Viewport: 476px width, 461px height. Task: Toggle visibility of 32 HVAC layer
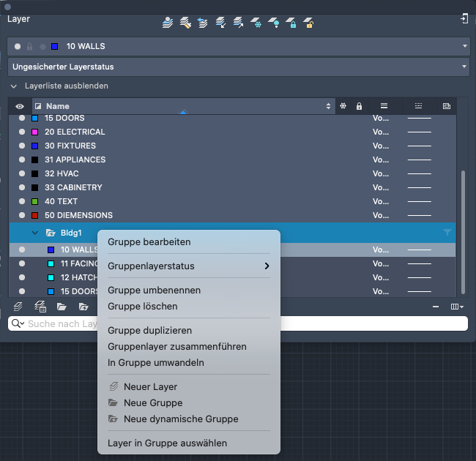[x=22, y=173]
